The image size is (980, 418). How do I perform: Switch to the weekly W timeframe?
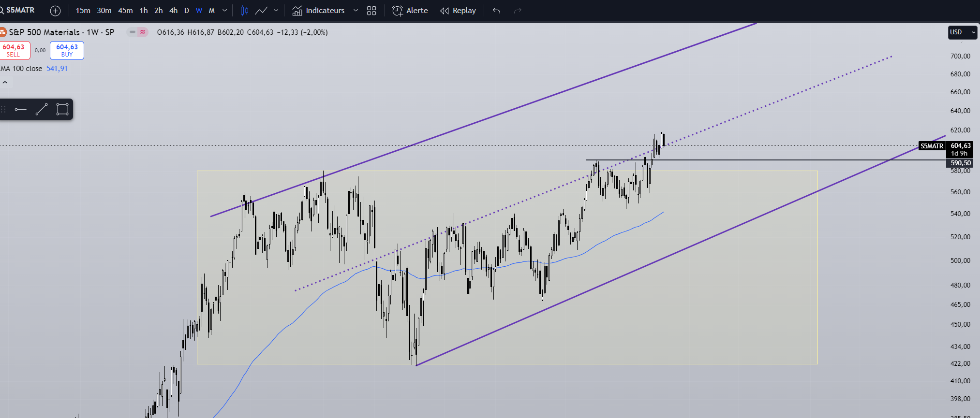point(199,11)
